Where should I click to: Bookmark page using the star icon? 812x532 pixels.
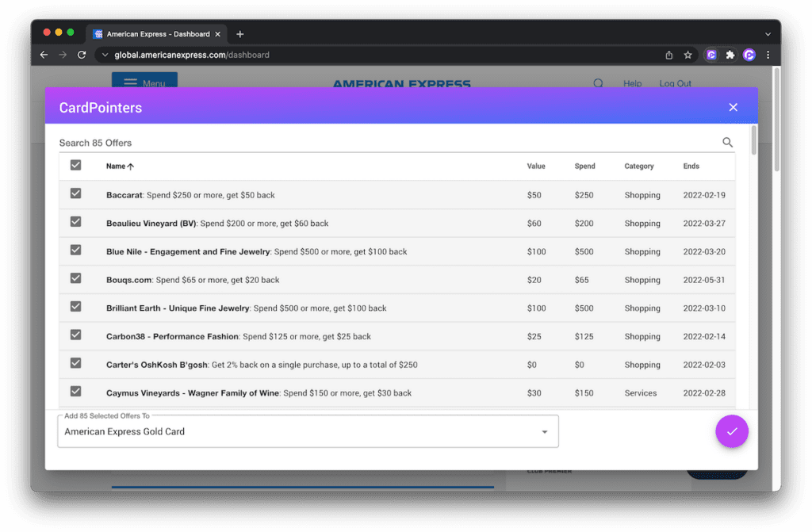(688, 55)
